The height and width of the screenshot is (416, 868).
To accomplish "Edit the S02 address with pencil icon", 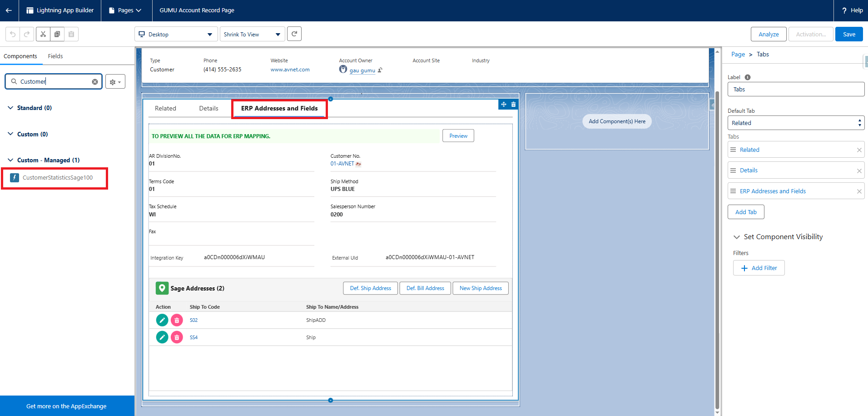I will 162,320.
